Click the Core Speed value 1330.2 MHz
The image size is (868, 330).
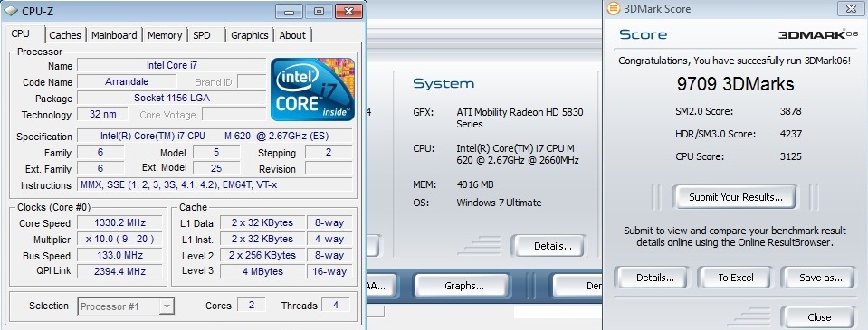click(119, 222)
